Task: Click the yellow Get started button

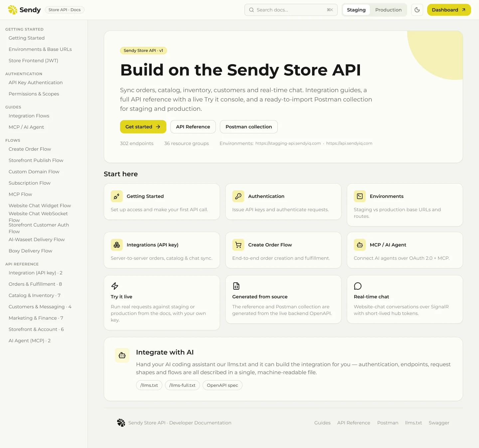Action: coord(143,127)
